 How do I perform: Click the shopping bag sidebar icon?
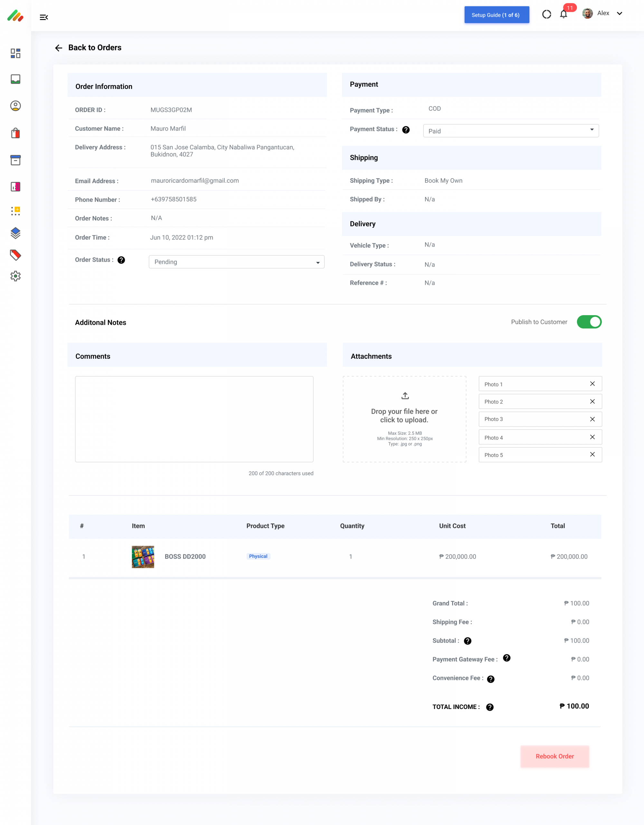tap(15, 133)
